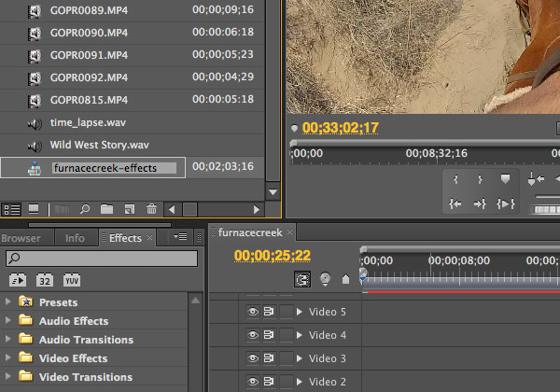
Task: Close the furnacecreek timeline tab
Action: [290, 232]
